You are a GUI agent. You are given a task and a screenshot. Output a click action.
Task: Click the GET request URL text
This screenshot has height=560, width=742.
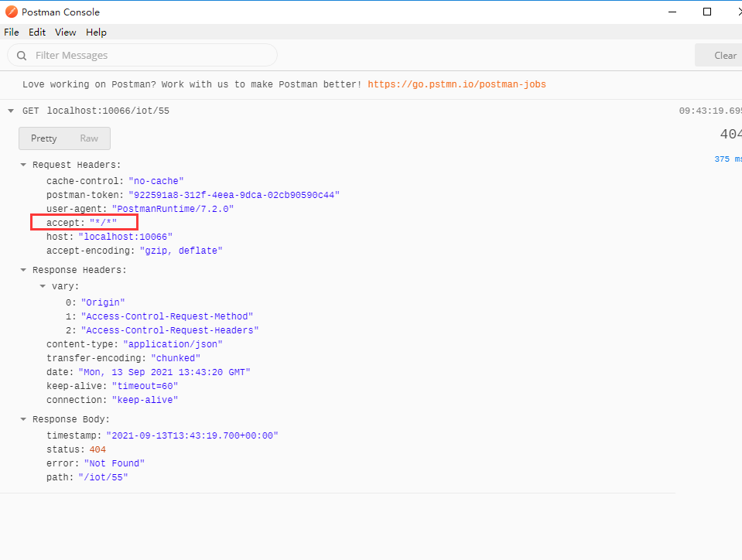108,111
